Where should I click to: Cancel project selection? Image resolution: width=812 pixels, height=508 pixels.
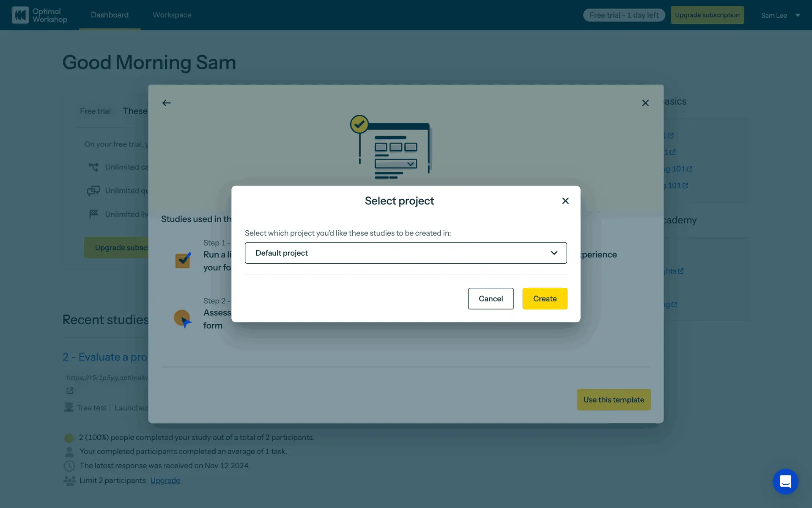point(490,298)
